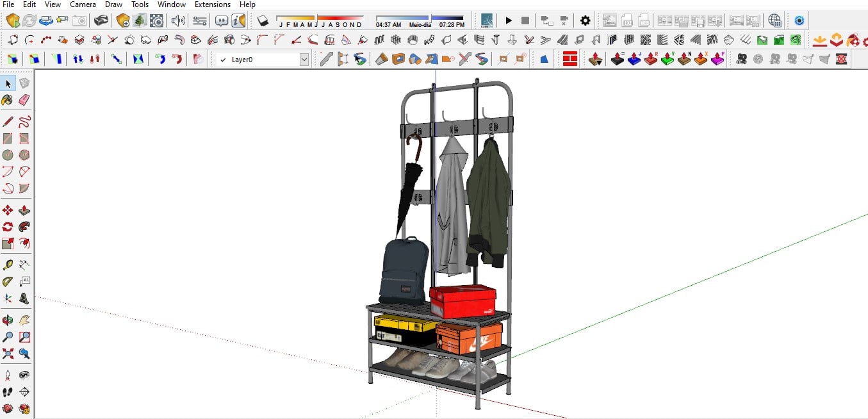Click the Enscape info shield icon

click(x=238, y=21)
